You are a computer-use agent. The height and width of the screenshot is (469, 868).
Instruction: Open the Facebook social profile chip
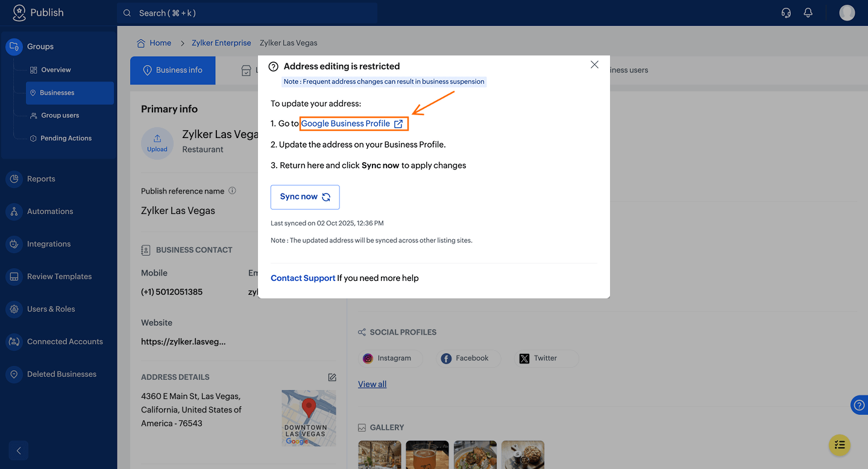pyautogui.click(x=468, y=358)
